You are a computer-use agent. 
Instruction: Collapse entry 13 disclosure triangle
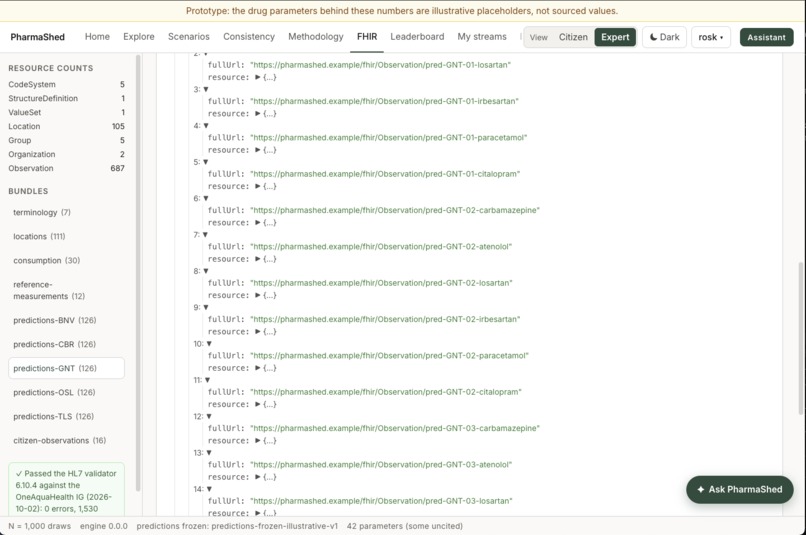(x=209, y=453)
